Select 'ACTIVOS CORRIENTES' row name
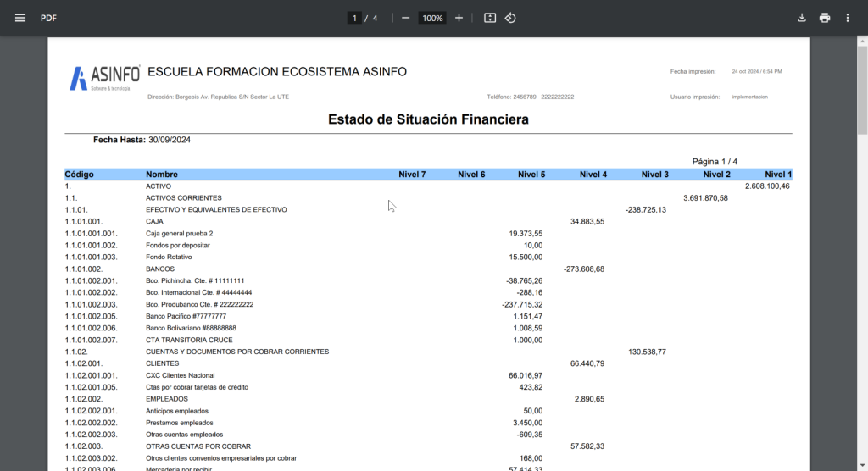 click(184, 198)
